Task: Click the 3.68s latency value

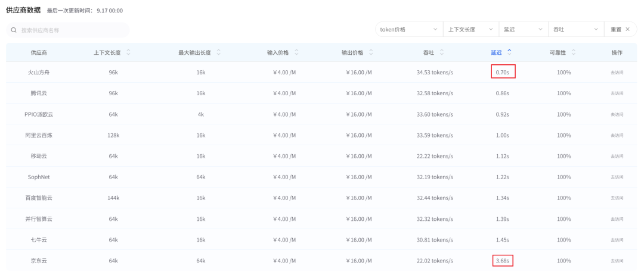Action: pyautogui.click(x=502, y=261)
